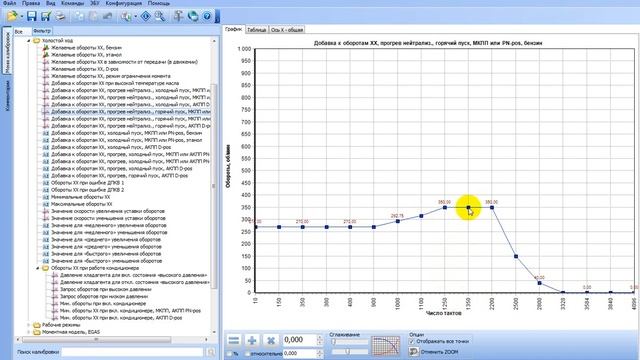Screen dimensions: 640x360
Task: Select Обороты ХХ при ошибке ДПКВ 1
Action: coord(87,183)
